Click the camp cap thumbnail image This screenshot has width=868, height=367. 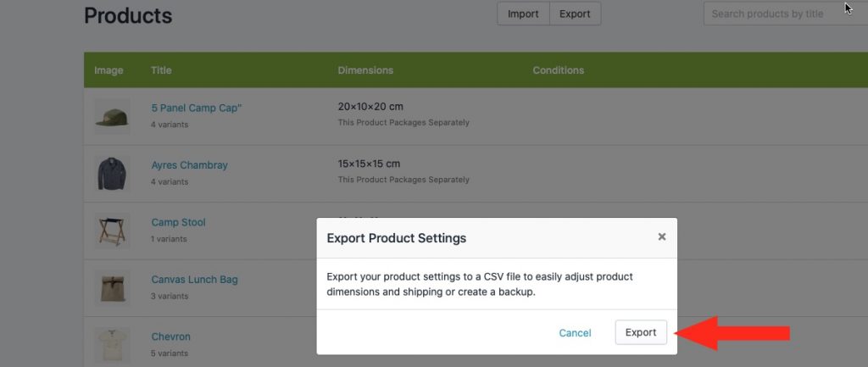[112, 116]
